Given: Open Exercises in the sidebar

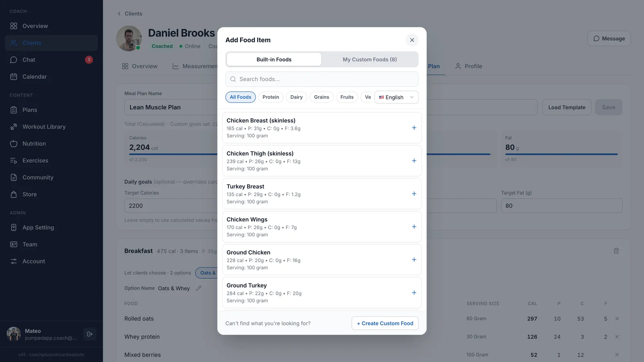Looking at the screenshot, I should tap(51, 160).
